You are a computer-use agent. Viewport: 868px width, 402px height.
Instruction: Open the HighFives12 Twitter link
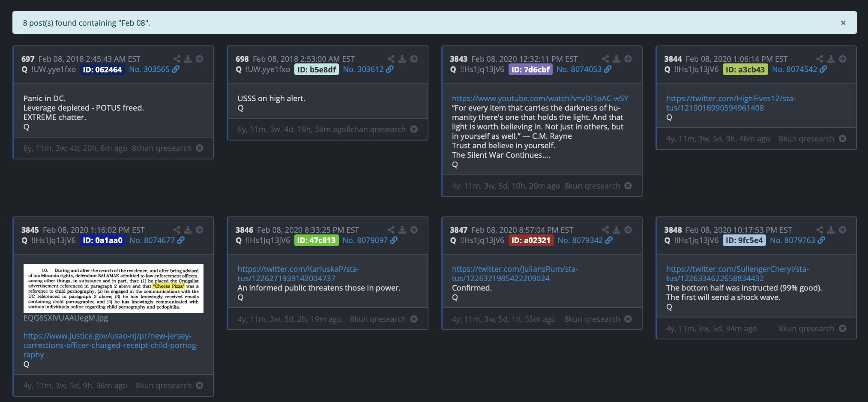(730, 103)
